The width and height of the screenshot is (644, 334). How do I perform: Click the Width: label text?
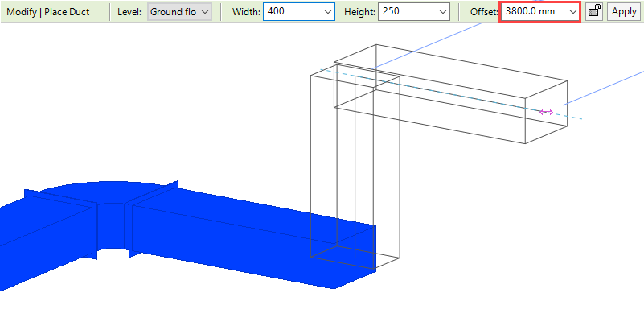pyautogui.click(x=246, y=12)
